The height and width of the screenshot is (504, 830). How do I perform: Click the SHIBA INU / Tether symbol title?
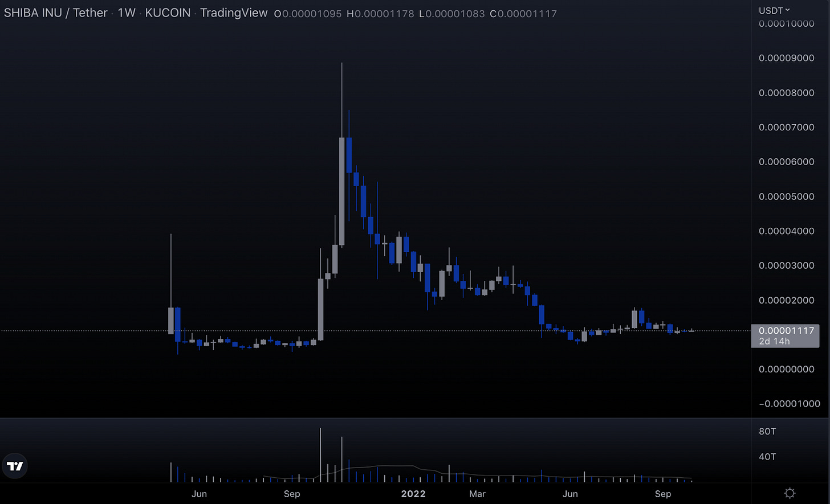(x=56, y=14)
